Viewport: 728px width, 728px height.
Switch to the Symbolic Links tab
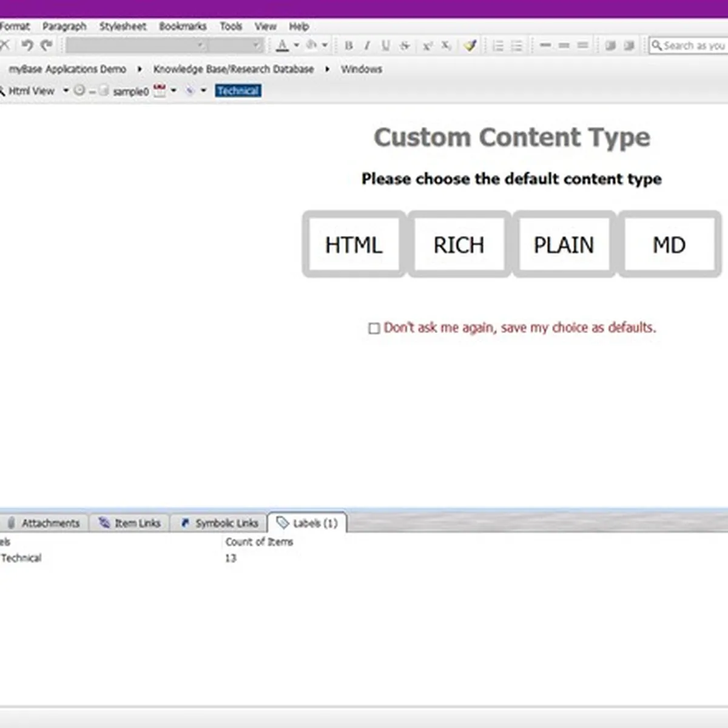click(x=219, y=523)
